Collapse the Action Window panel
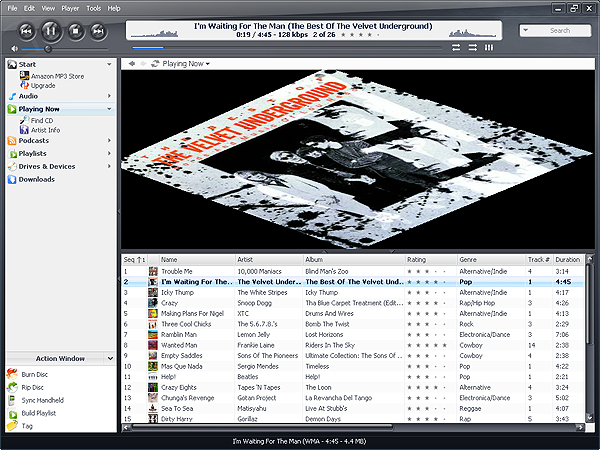 point(110,359)
